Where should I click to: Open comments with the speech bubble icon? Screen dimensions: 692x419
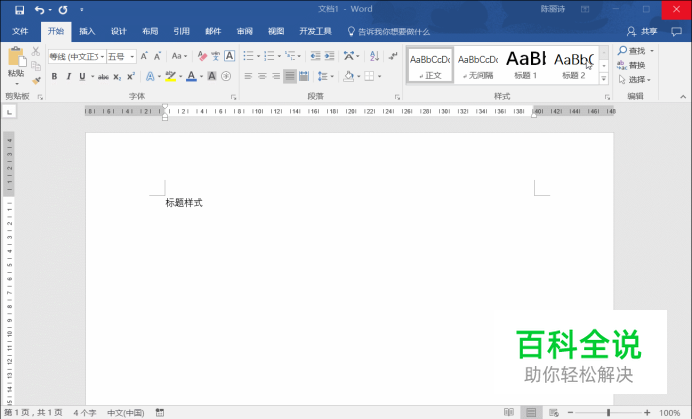[x=676, y=31]
